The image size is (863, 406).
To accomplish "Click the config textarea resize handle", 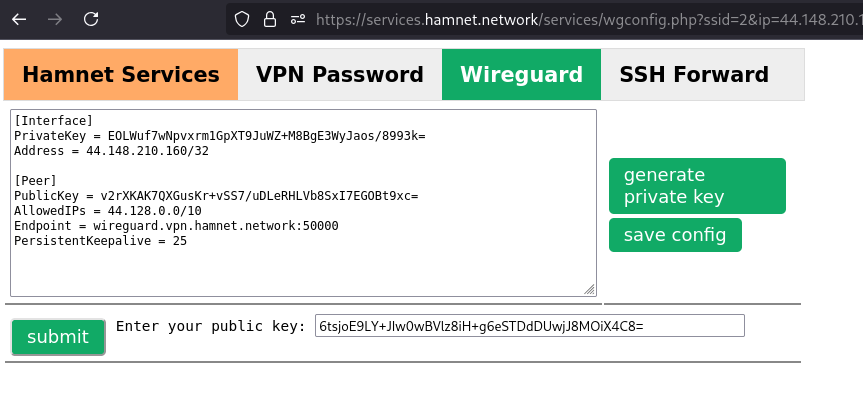I will pyautogui.click(x=589, y=289).
